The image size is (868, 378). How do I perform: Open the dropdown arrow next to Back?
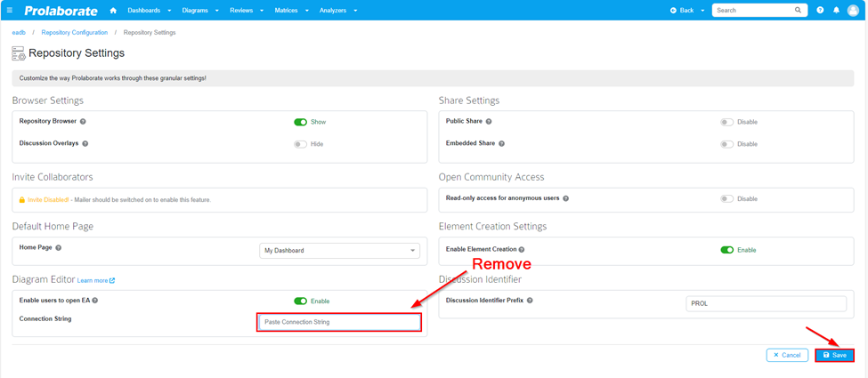point(702,11)
